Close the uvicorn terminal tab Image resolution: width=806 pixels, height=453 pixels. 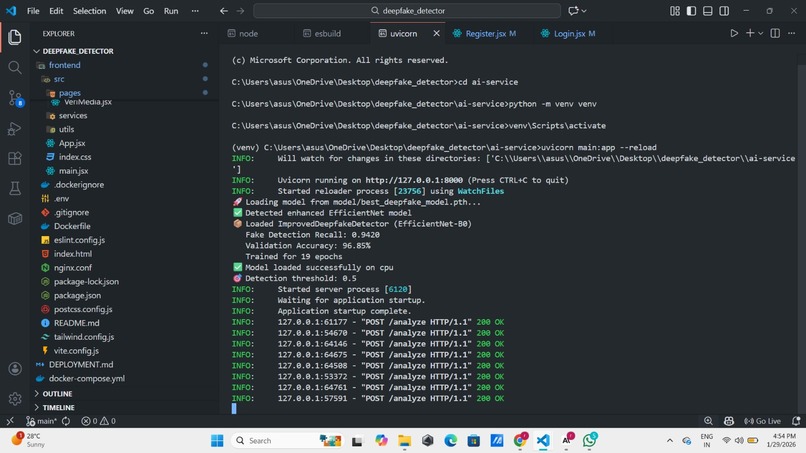click(x=436, y=33)
